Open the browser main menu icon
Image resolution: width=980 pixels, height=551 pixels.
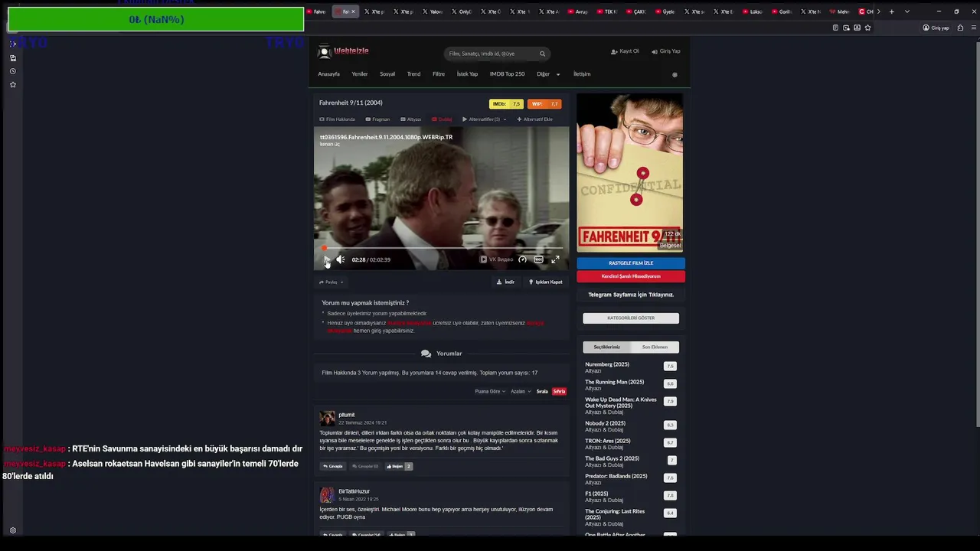[974, 28]
